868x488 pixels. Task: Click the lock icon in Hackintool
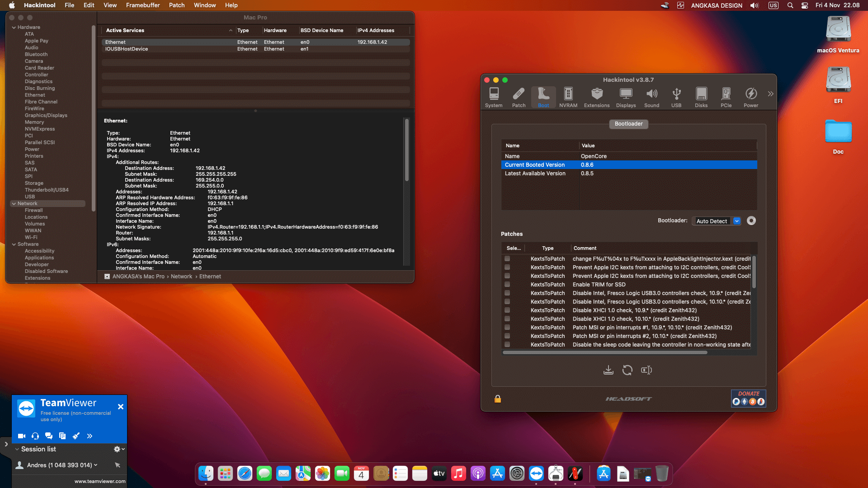point(498,399)
